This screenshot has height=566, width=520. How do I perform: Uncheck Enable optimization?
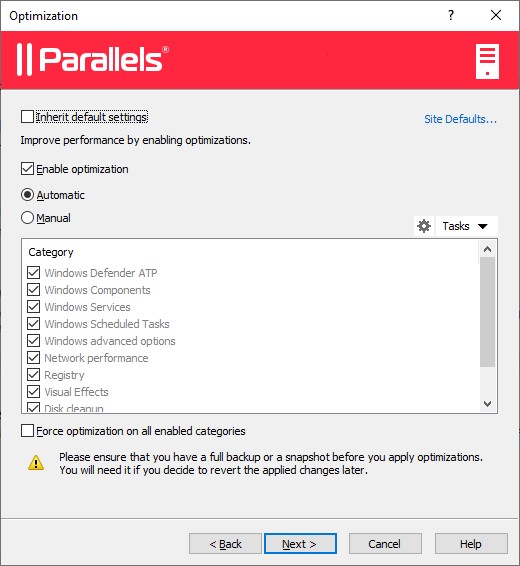click(x=27, y=169)
